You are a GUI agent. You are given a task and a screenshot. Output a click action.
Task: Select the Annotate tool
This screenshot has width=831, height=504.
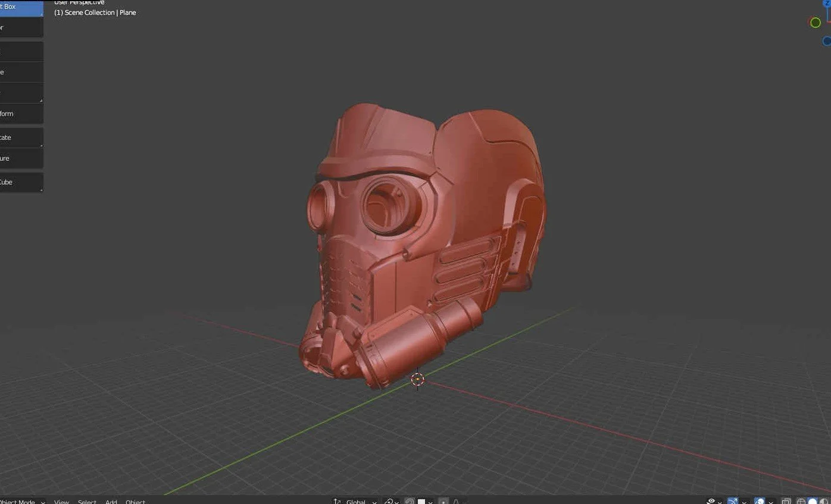click(21, 137)
